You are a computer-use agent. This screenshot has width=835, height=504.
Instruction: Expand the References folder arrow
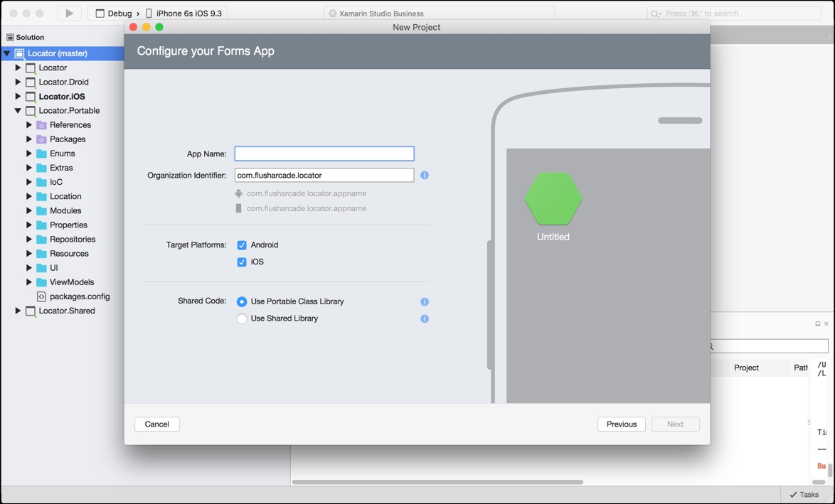(29, 125)
